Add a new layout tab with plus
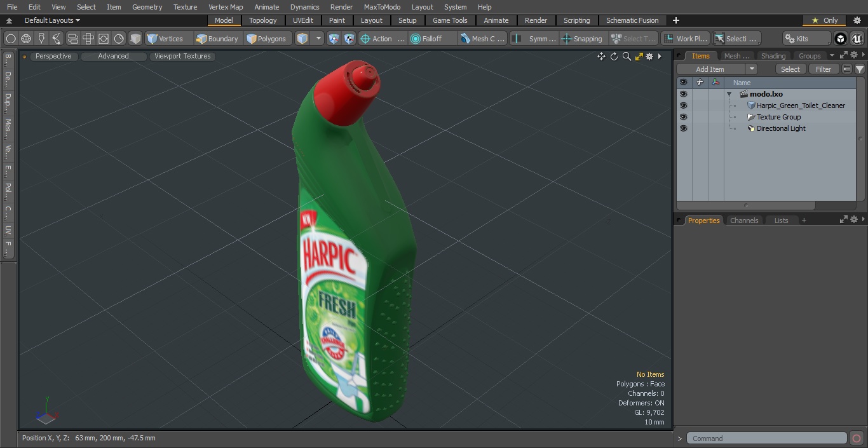 (675, 20)
